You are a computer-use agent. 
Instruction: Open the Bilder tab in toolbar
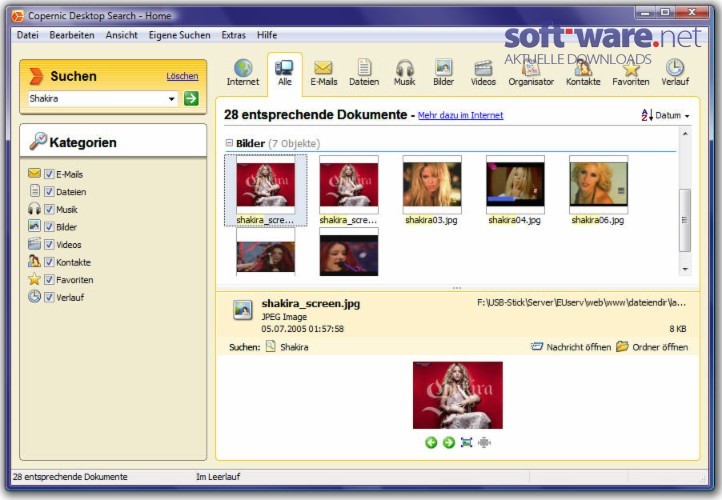[x=443, y=73]
